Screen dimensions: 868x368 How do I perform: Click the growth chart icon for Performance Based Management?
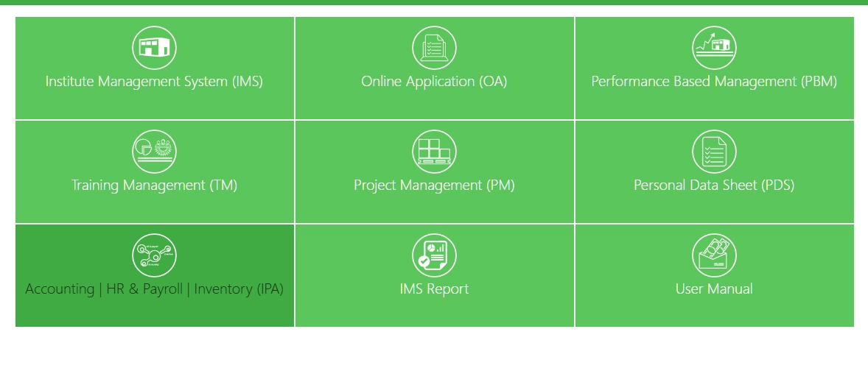[x=714, y=48]
